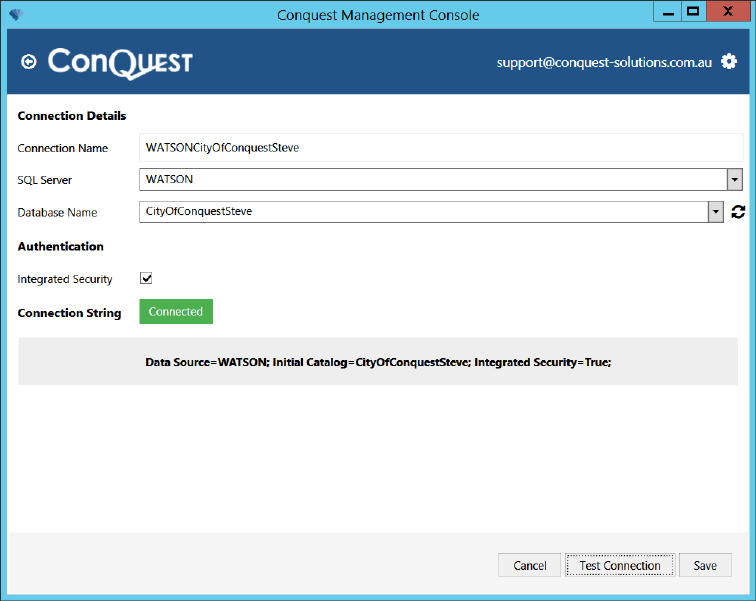Close the Conquest Management Console window

tap(728, 12)
